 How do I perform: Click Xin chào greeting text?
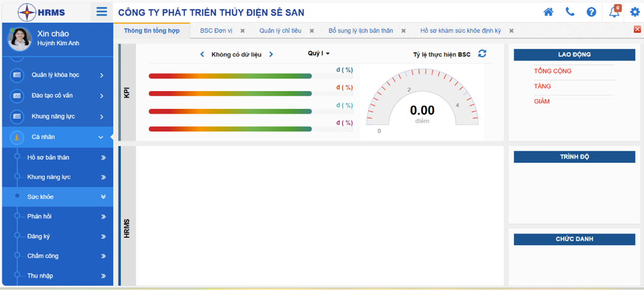click(x=53, y=34)
